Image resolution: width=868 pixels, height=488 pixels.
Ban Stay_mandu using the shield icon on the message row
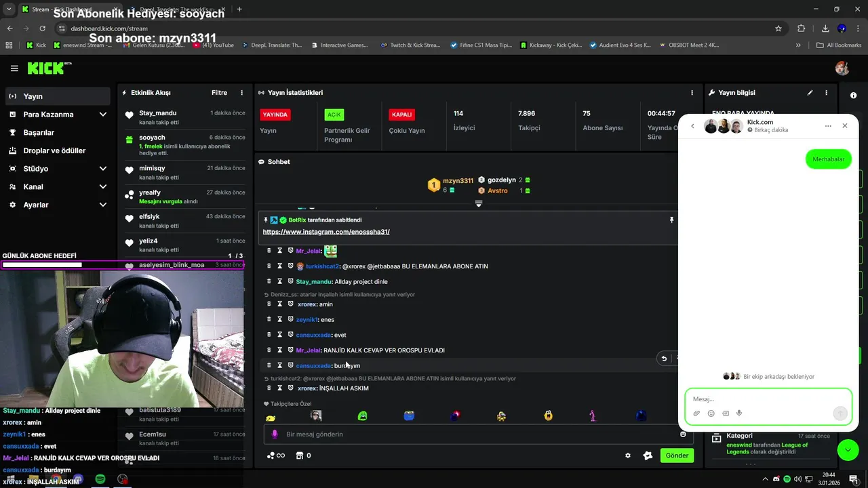tap(290, 281)
